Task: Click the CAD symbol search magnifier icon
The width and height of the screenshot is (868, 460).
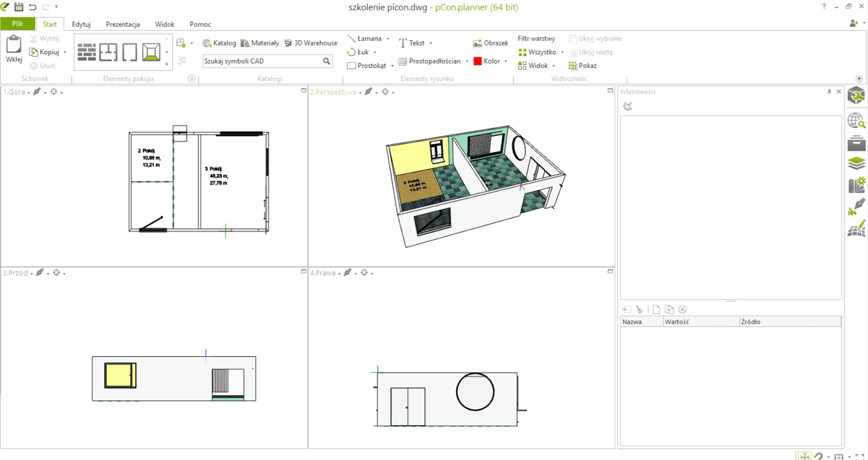Action: pos(327,61)
